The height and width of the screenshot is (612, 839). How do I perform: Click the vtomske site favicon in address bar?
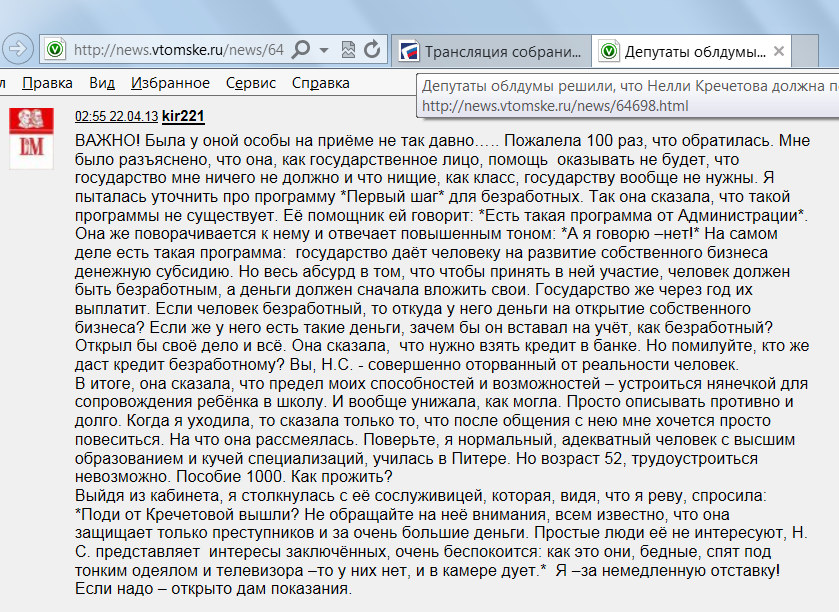coord(55,50)
